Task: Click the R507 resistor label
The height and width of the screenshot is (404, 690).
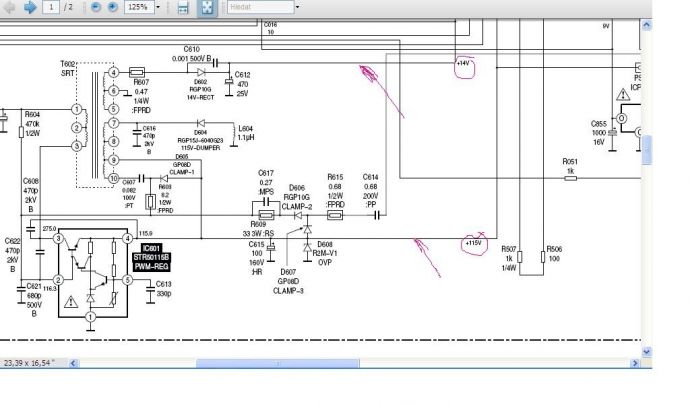Action: click(x=508, y=249)
